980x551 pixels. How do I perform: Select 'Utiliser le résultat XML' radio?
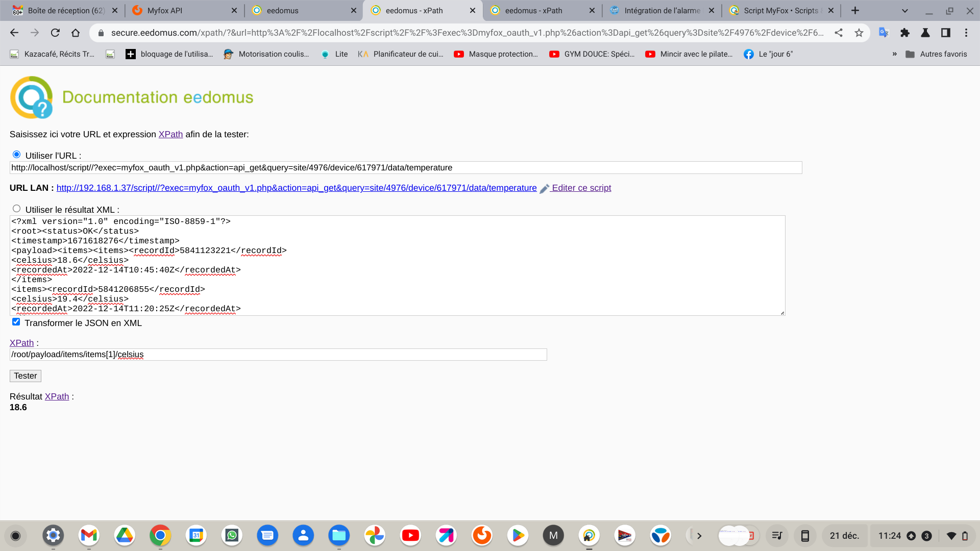16,209
